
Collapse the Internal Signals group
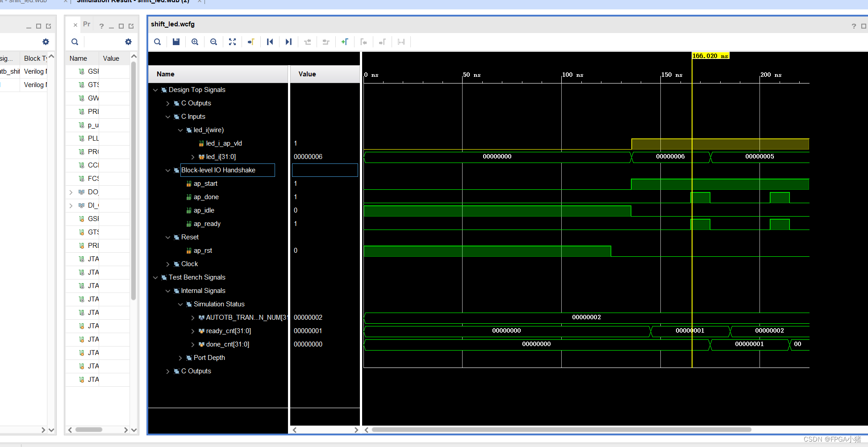(168, 291)
